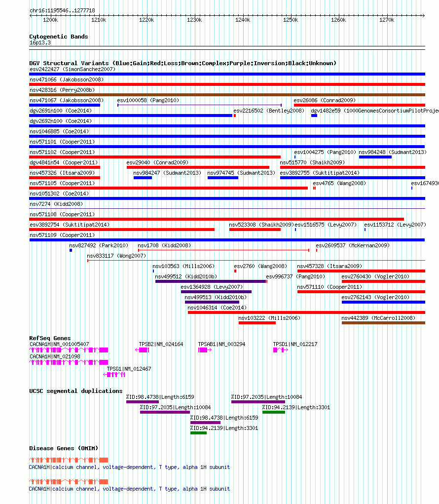Screen dimensions: 439x504
Task: Open esv1516575 (Levy2007) label
Action: coord(326,225)
